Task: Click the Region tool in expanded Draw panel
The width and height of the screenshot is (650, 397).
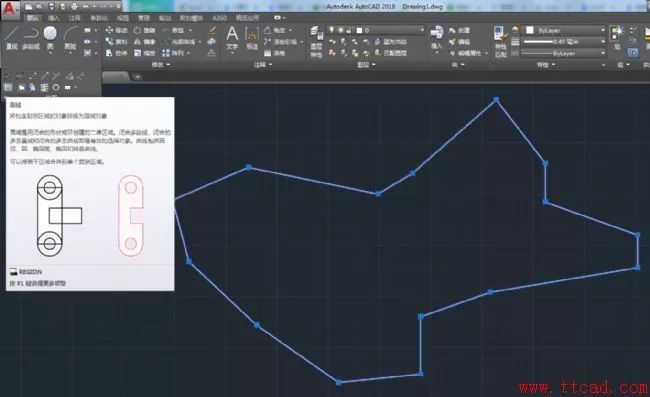Action: (8, 87)
